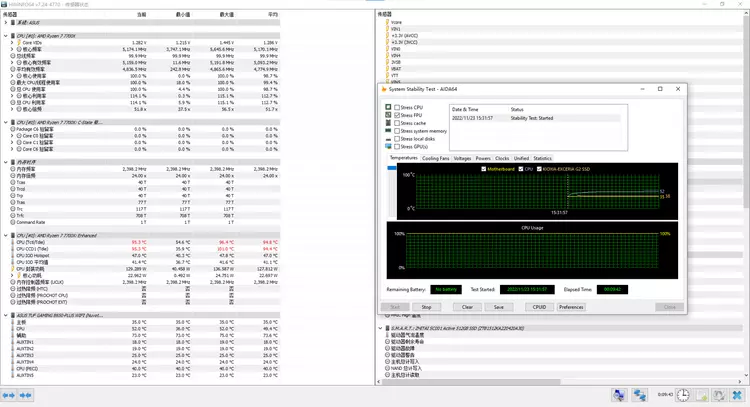Enable the Stress system memory checkbox
This screenshot has width=750, height=407.
click(397, 131)
